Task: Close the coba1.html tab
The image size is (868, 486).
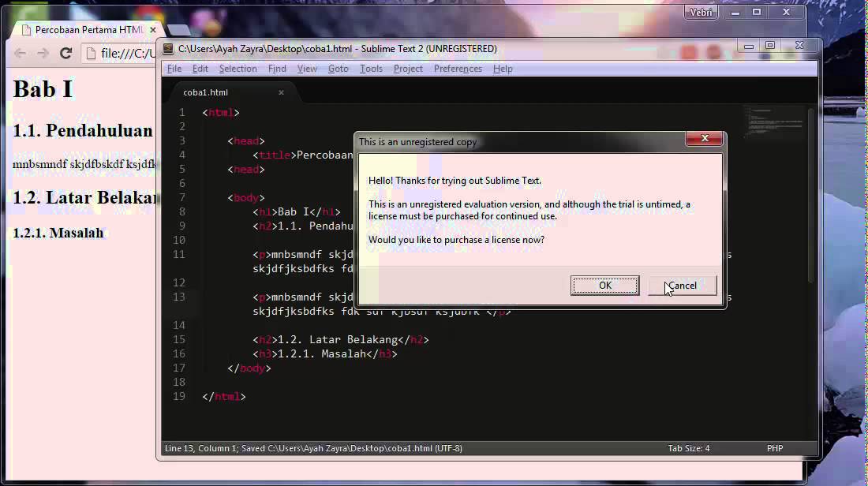Action: click(281, 92)
